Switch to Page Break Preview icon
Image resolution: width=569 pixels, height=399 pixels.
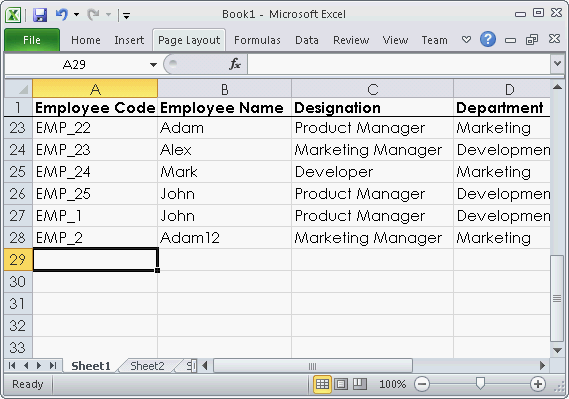click(360, 384)
